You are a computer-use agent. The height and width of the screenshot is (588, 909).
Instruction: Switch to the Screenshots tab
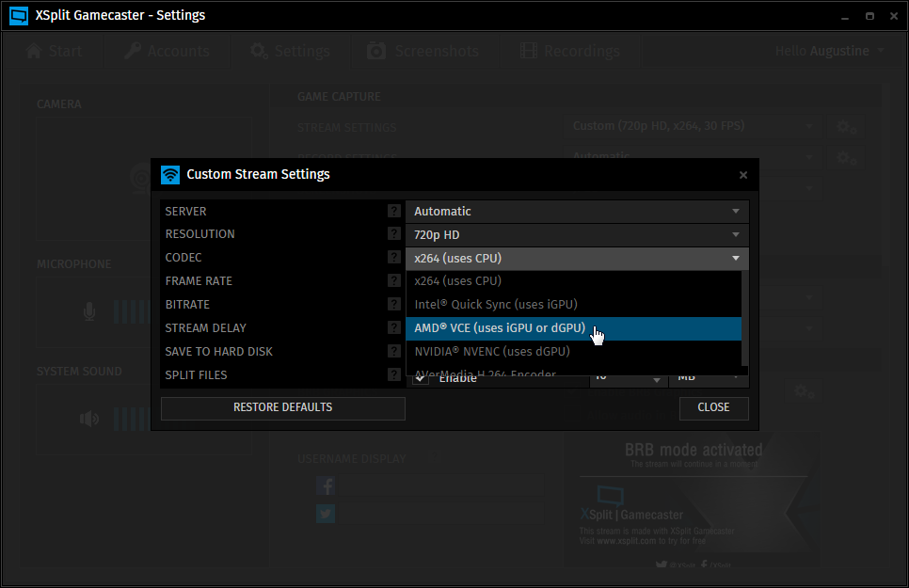423,51
